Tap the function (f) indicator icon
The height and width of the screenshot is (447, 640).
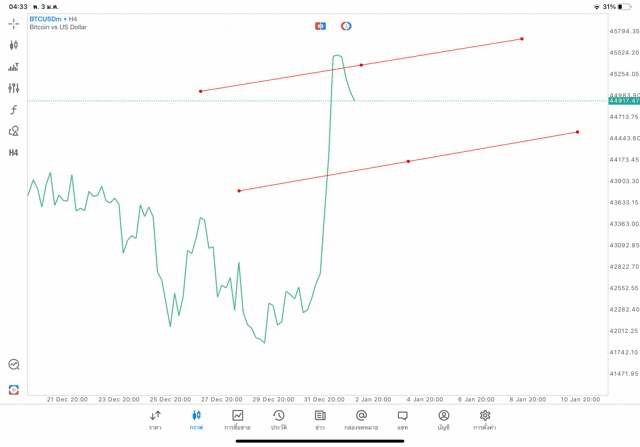pyautogui.click(x=14, y=109)
